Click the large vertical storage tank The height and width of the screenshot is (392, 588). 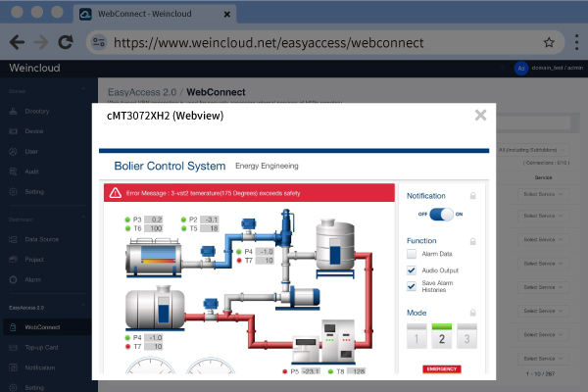[x=335, y=247]
